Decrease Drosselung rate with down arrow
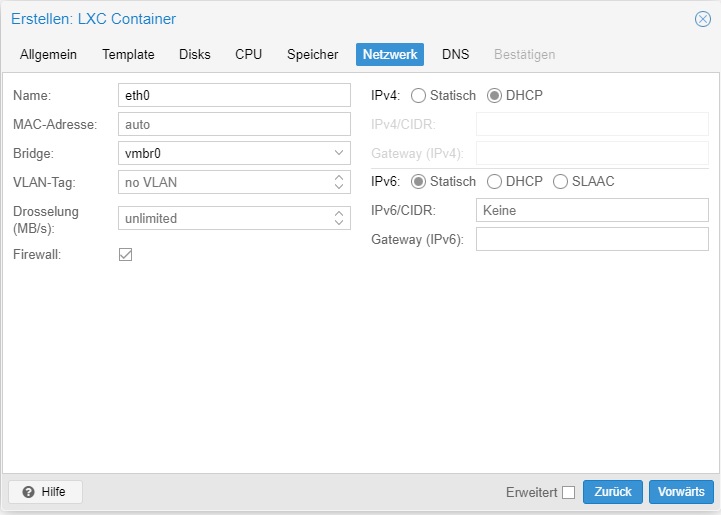The height and width of the screenshot is (515, 721). click(338, 223)
